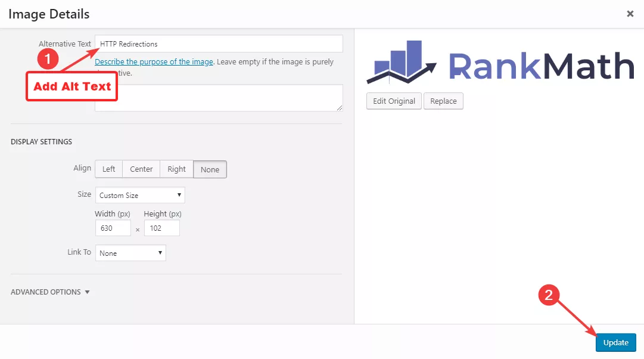Align image Left

pyautogui.click(x=109, y=169)
